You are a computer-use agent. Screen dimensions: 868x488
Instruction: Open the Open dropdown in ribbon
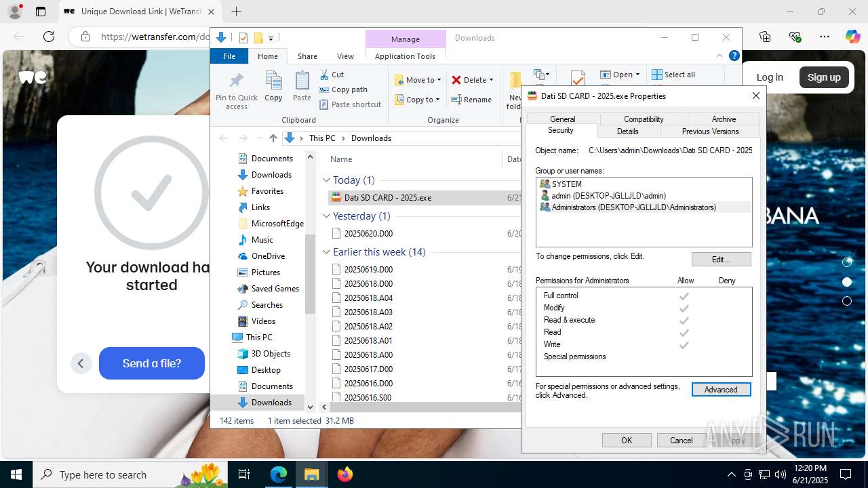coord(620,75)
